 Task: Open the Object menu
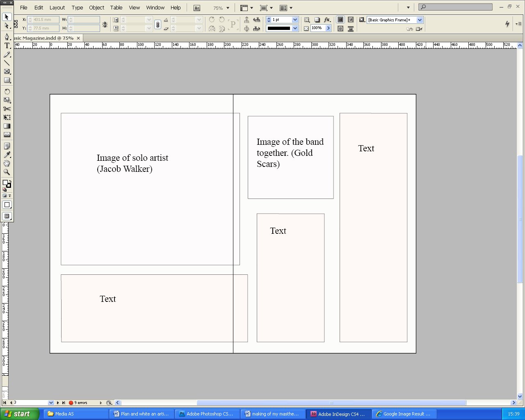(96, 7)
